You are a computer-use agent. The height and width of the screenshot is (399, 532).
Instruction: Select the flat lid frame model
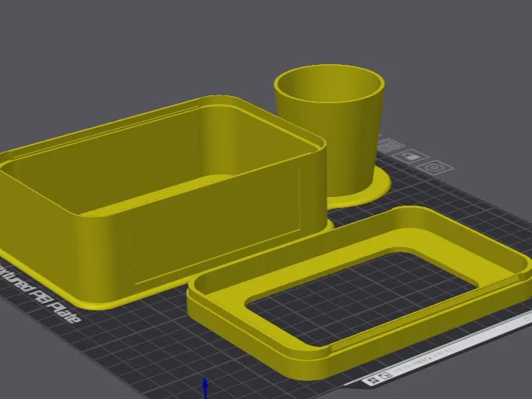coord(359,291)
